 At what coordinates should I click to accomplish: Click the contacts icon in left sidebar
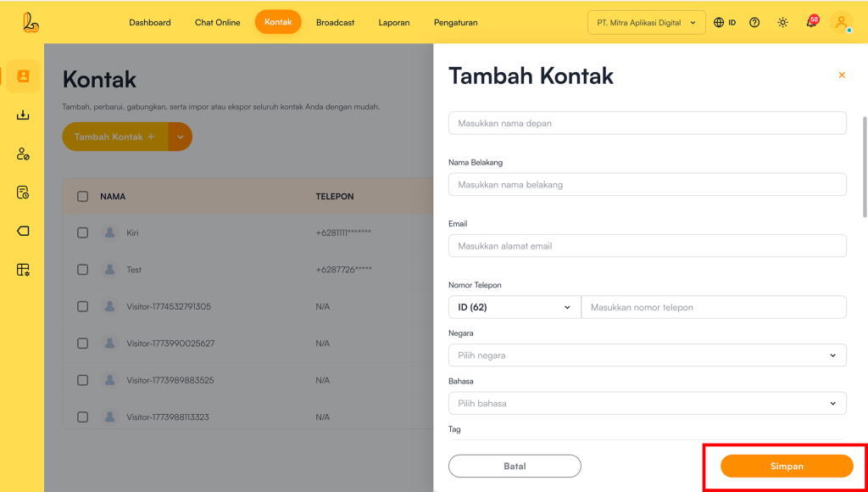pyautogui.click(x=23, y=76)
